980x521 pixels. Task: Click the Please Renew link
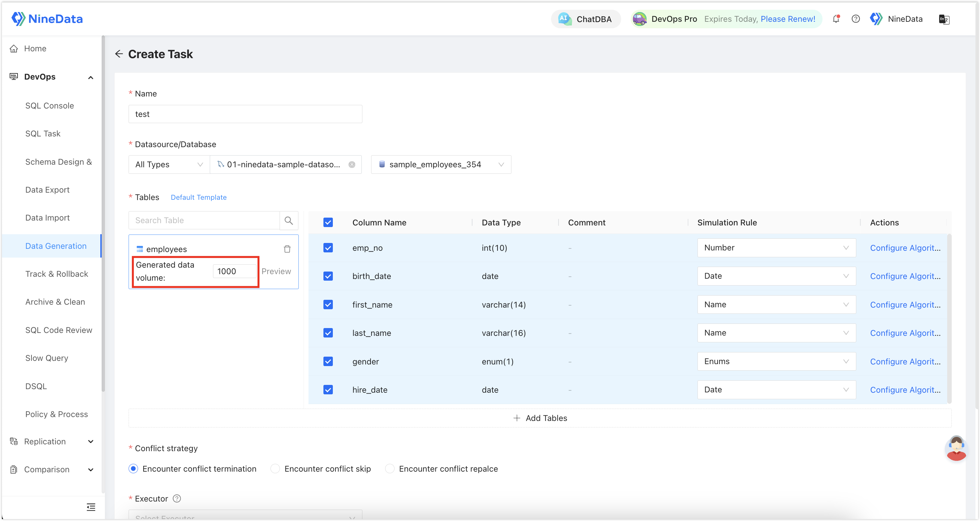(787, 19)
